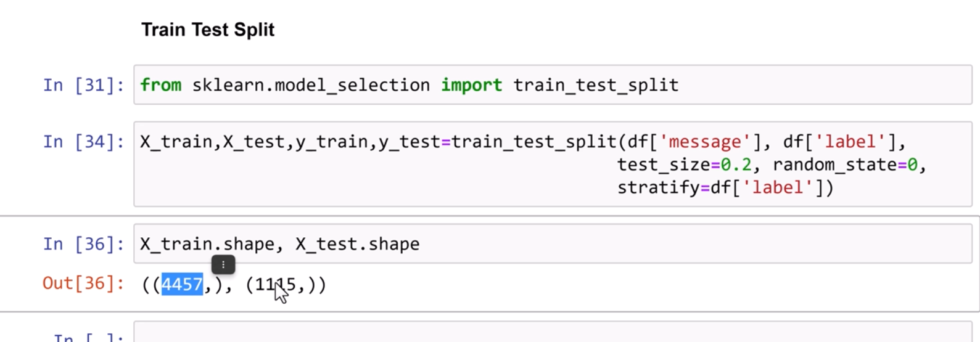Click the Train Test Split heading

point(208,30)
